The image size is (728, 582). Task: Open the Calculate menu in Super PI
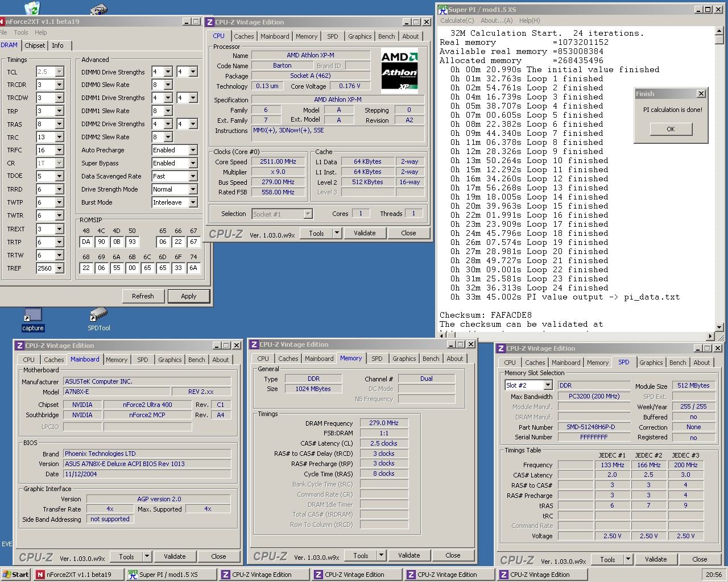click(x=457, y=20)
